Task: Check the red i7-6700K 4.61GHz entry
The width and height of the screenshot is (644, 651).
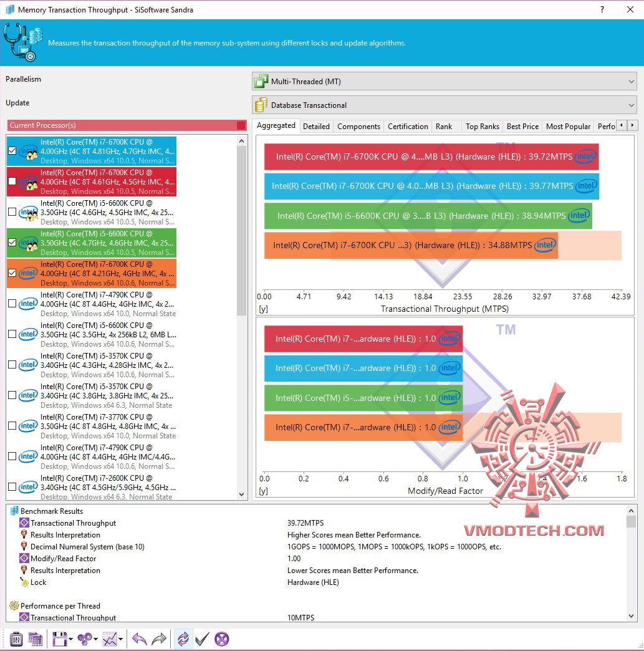Action: click(12, 181)
